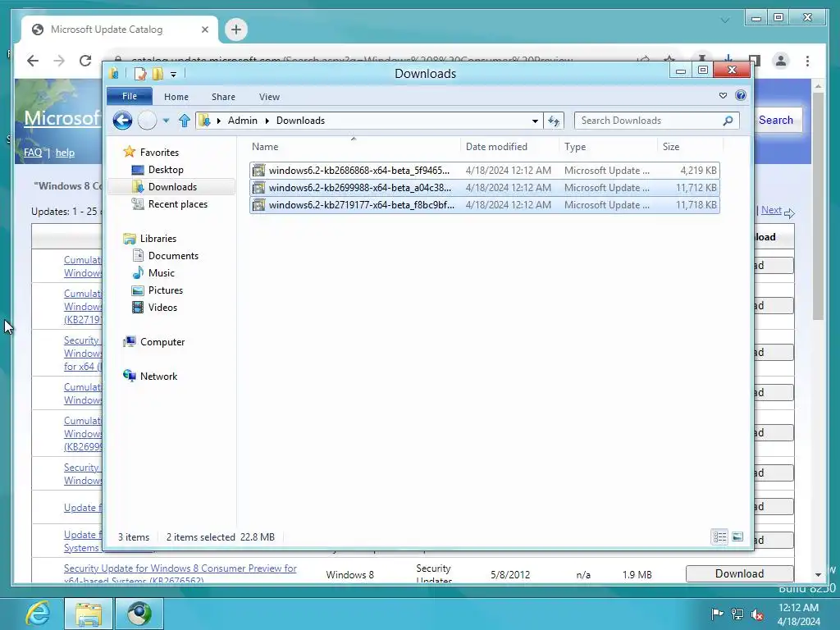Screen dimensions: 840x630
Task: Click the Search button on Update Catalog page
Action: [776, 120]
